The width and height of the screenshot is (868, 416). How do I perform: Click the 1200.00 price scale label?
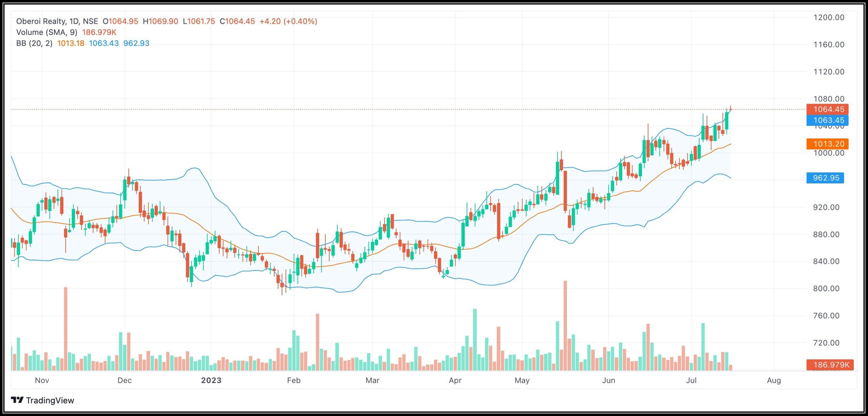click(x=829, y=17)
